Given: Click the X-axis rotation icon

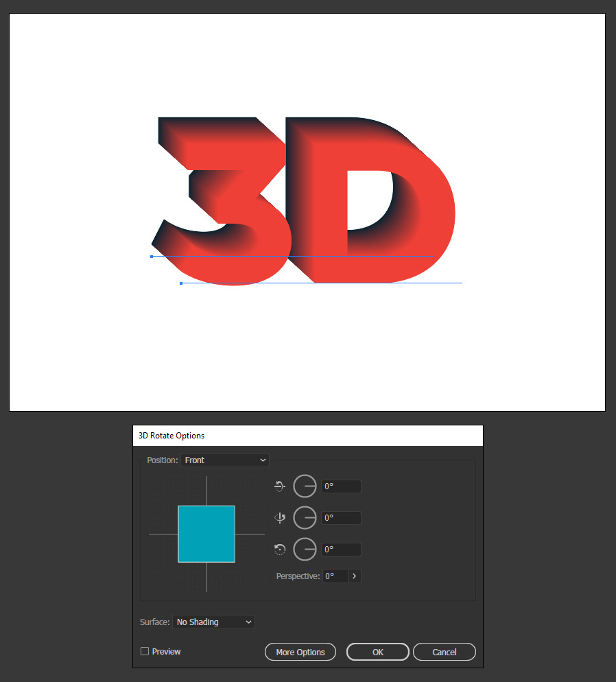Looking at the screenshot, I should pos(279,486).
